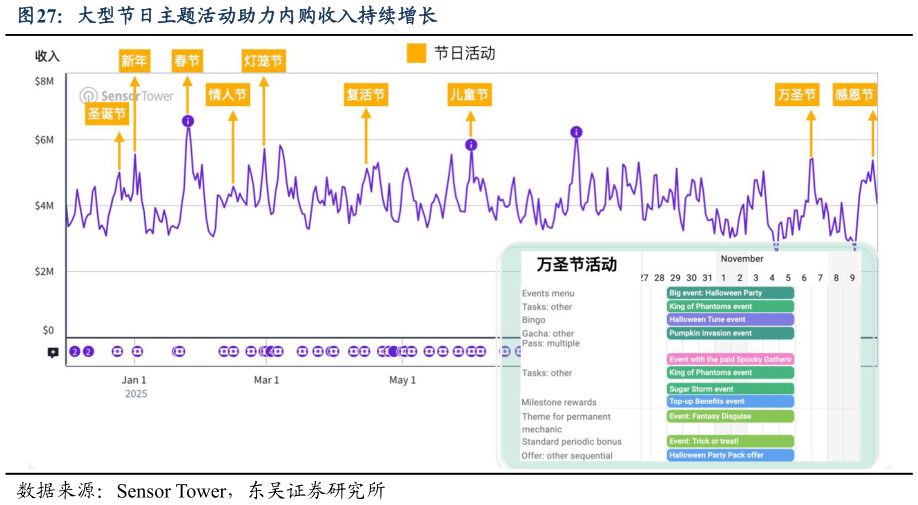Screen dimensions: 918x505
Task: Select the Standard periodic bonus label
Action: click(571, 442)
